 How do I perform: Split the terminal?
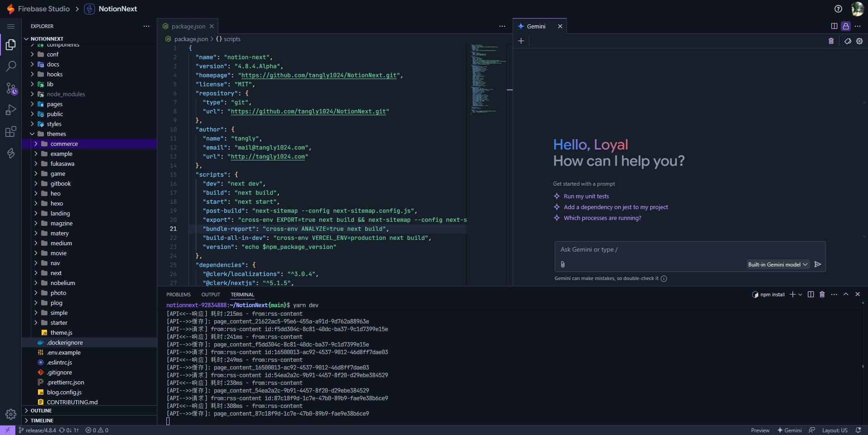pos(811,295)
